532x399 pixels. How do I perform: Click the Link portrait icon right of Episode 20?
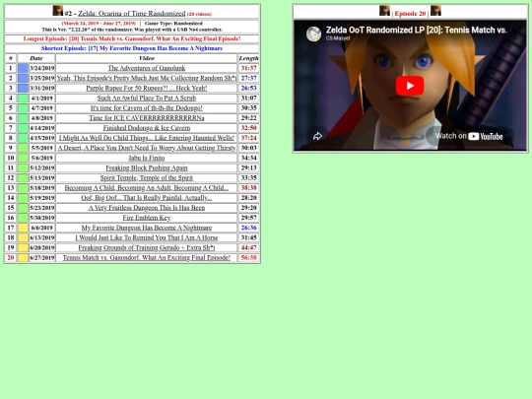[435, 11]
